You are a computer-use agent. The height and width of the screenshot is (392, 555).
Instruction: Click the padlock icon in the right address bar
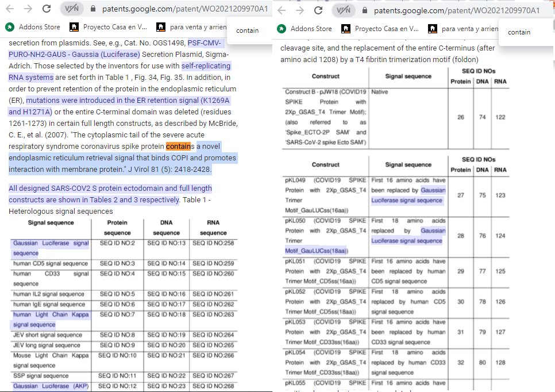(364, 10)
